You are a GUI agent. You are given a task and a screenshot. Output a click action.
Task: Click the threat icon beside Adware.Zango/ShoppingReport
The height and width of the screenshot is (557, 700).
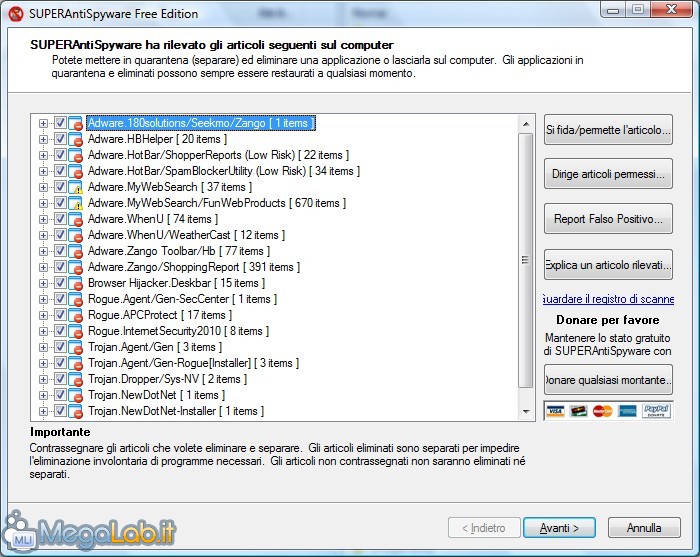point(75,267)
